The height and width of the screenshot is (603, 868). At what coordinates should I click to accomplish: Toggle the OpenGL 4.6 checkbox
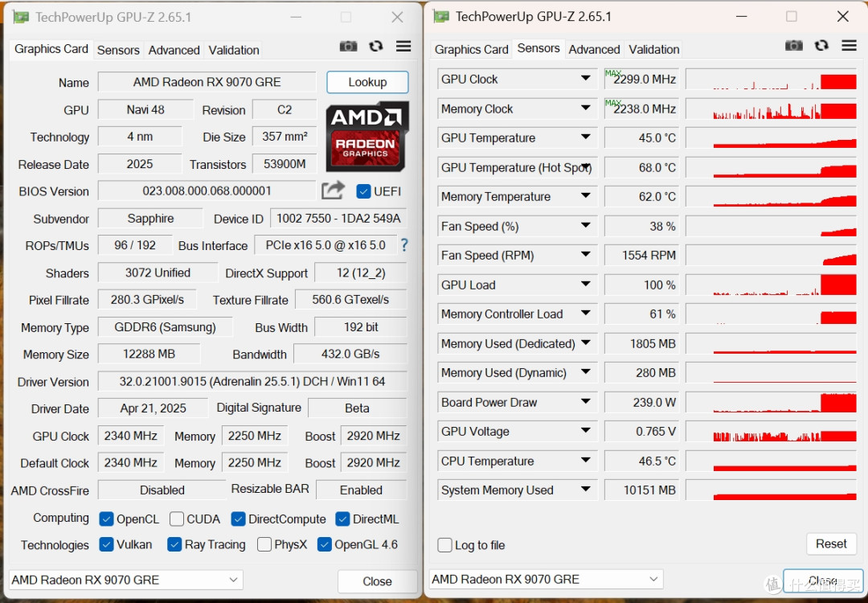[x=325, y=544]
